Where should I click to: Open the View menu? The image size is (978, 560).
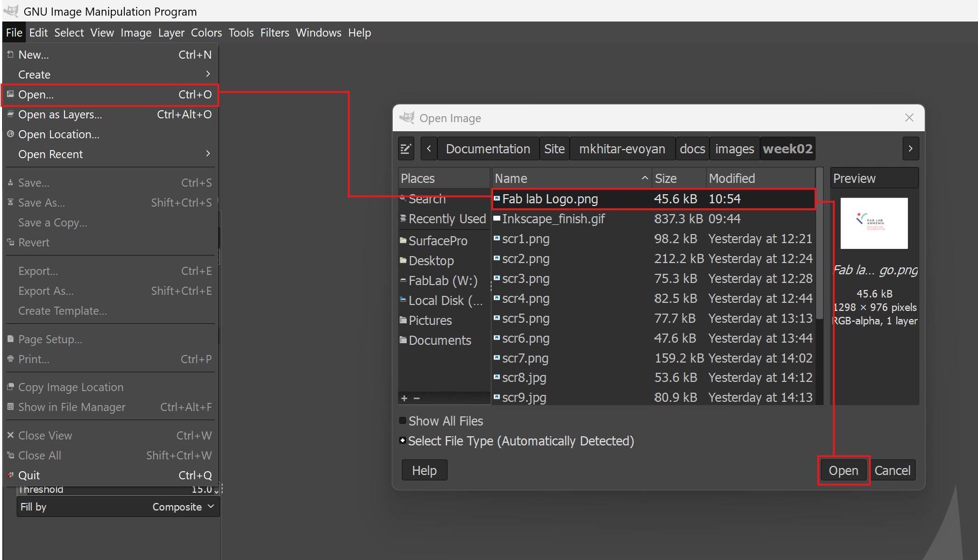(x=102, y=33)
